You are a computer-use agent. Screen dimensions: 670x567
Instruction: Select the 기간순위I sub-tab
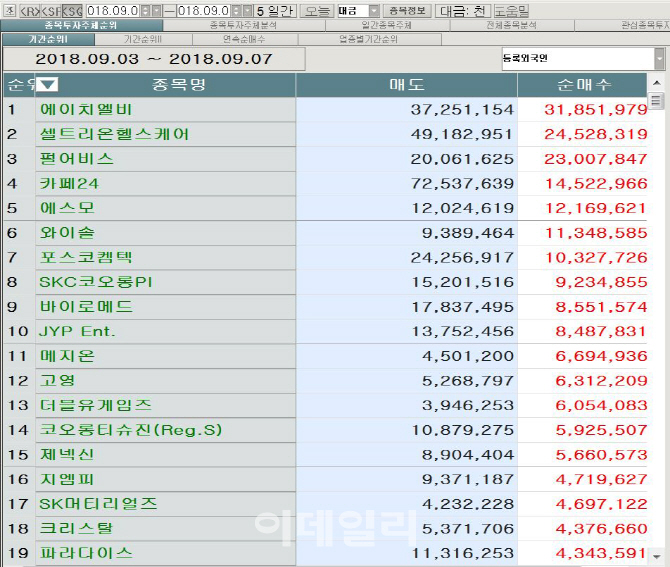click(48, 39)
